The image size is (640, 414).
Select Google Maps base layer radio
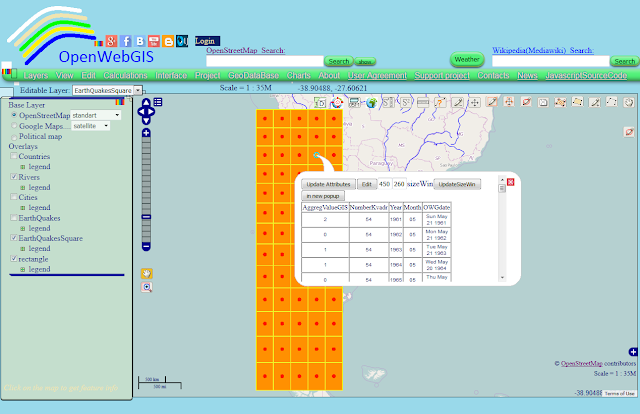coord(14,126)
